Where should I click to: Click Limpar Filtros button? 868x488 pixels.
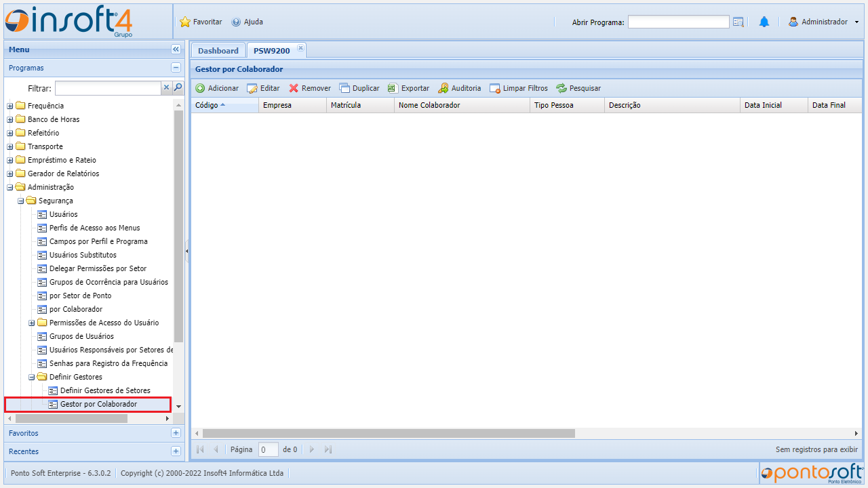519,88
